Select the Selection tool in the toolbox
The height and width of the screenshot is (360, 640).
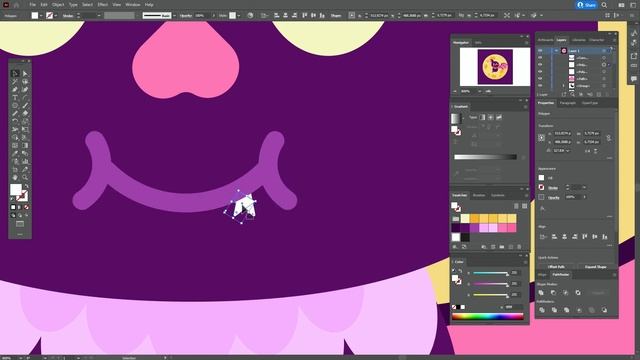click(x=15, y=73)
